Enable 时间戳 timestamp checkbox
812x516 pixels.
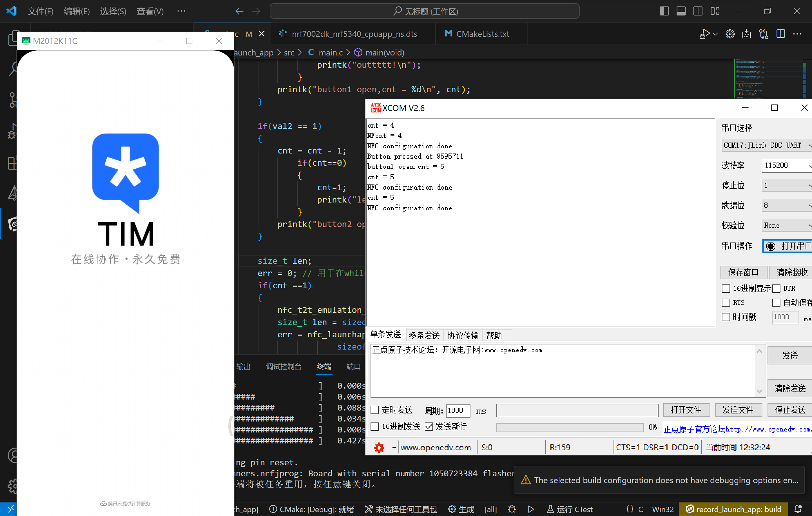(x=726, y=317)
